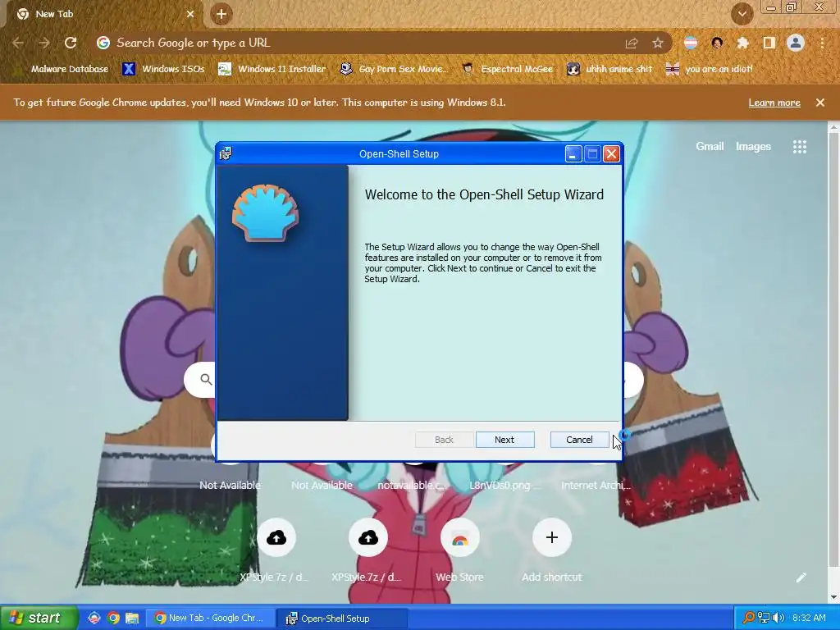The height and width of the screenshot is (630, 840).
Task: Switch to New Tab - Google Chrome taskbar button
Action: pyautogui.click(x=211, y=618)
